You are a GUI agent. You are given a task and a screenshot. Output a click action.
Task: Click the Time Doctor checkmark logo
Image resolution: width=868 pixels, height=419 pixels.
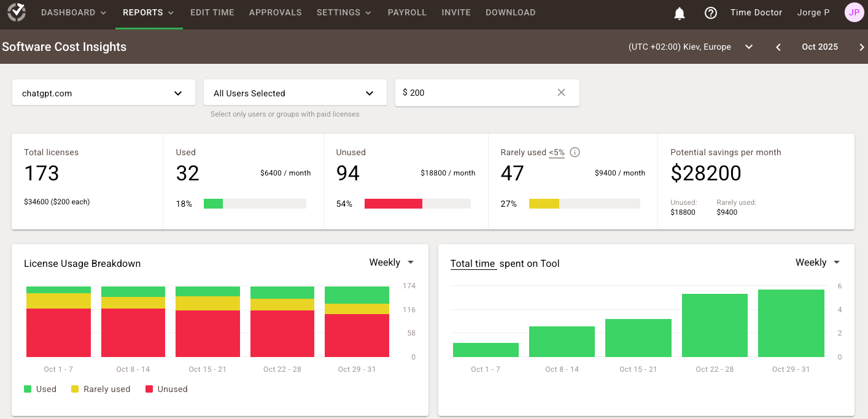click(x=17, y=12)
